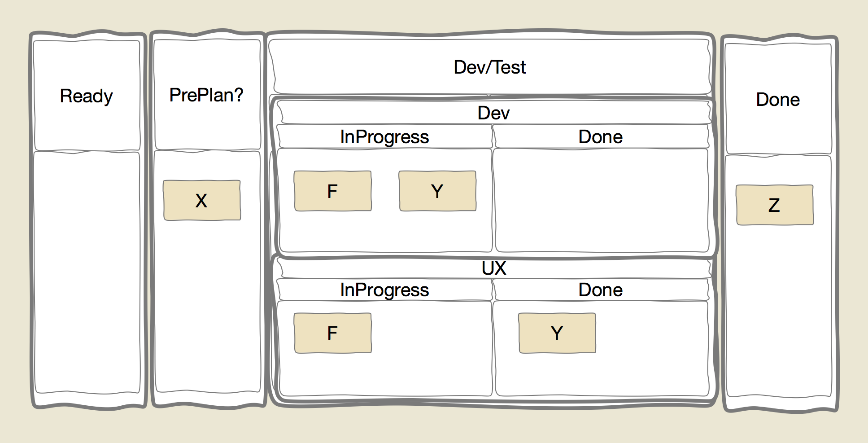This screenshot has width=868, height=443.
Task: Select the UX swimlane header
Action: [x=494, y=268]
